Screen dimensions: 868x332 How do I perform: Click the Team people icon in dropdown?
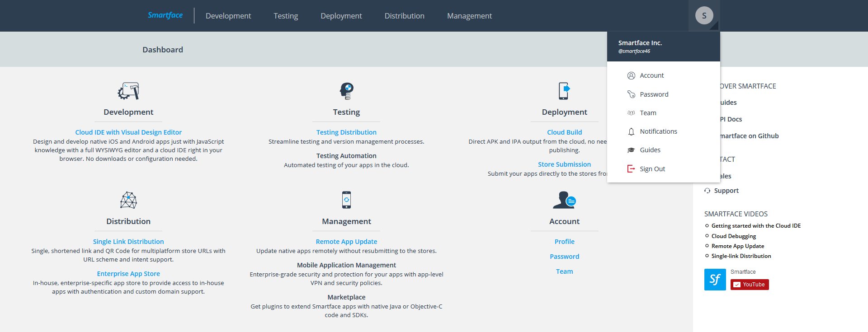631,113
